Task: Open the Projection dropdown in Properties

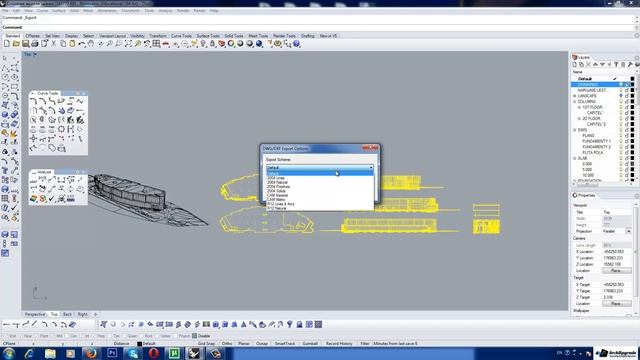Action: coord(628,231)
